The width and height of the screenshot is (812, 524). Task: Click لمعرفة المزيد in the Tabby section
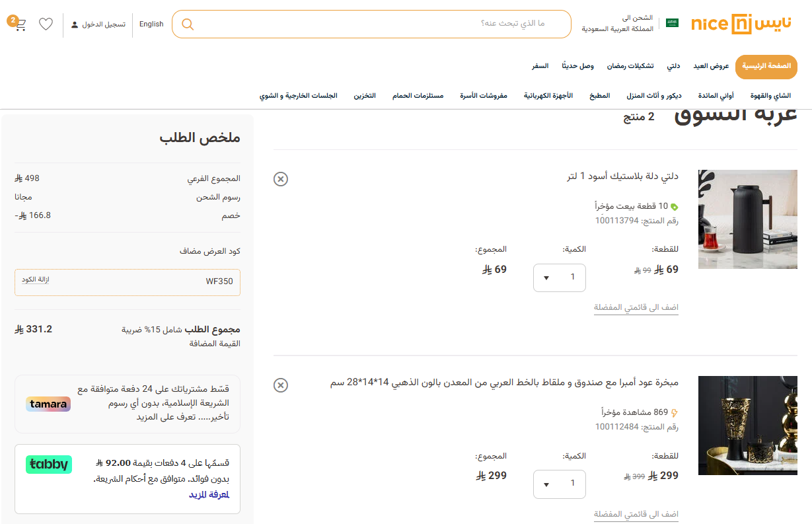[210, 495]
